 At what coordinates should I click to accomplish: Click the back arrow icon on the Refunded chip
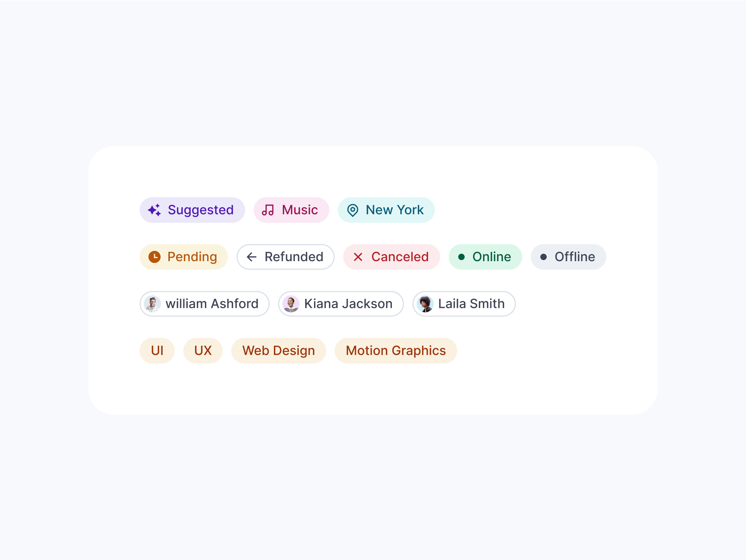click(x=252, y=257)
